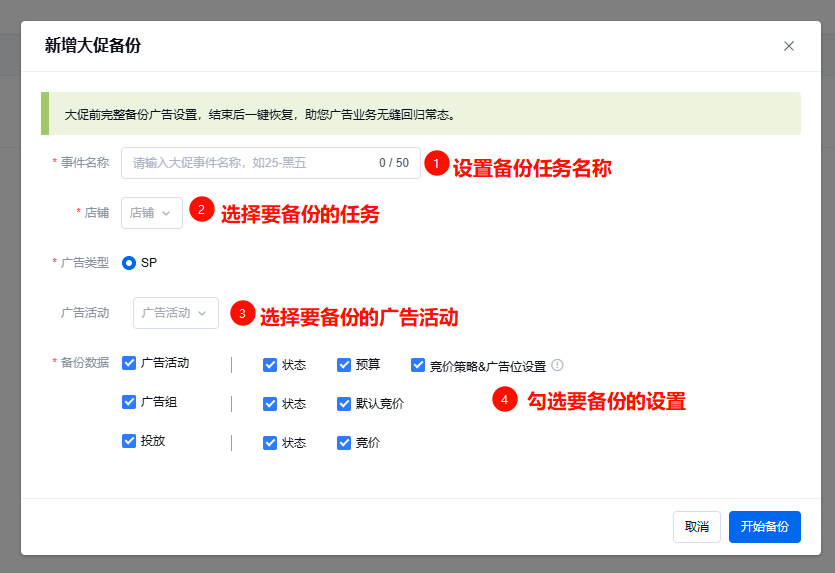Click the 开始备份 button
835x573 pixels.
[765, 527]
